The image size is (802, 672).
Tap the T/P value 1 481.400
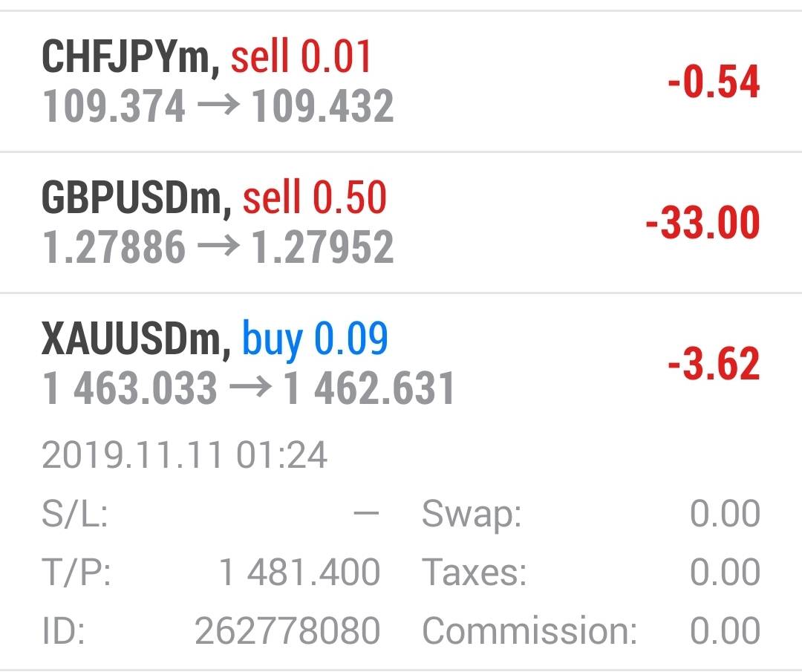pyautogui.click(x=299, y=572)
